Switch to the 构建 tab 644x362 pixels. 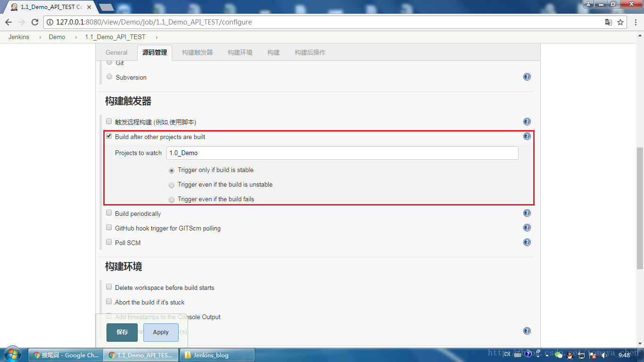[x=273, y=52]
